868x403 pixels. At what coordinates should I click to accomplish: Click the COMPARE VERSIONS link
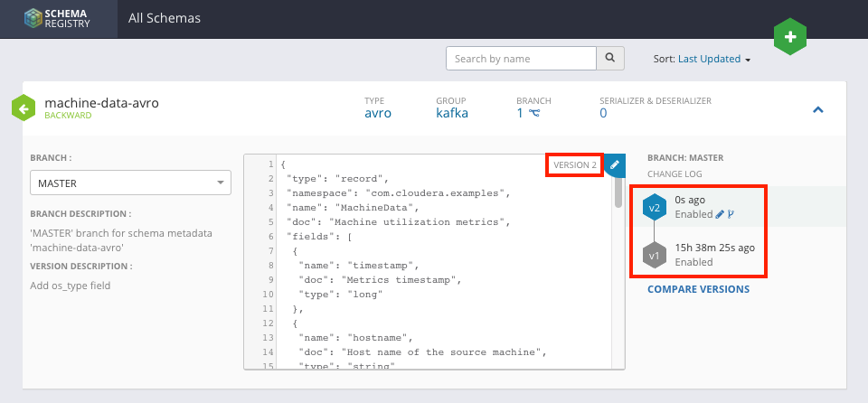pyautogui.click(x=698, y=289)
